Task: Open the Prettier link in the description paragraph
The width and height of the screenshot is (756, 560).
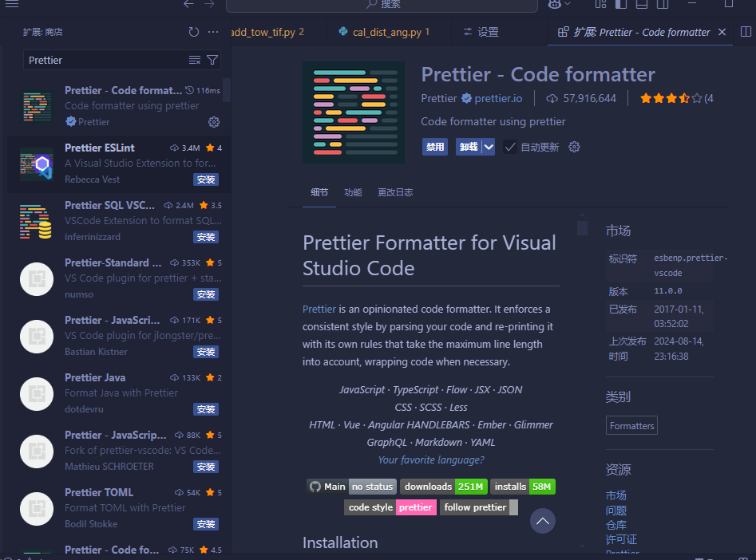Action: (x=319, y=309)
